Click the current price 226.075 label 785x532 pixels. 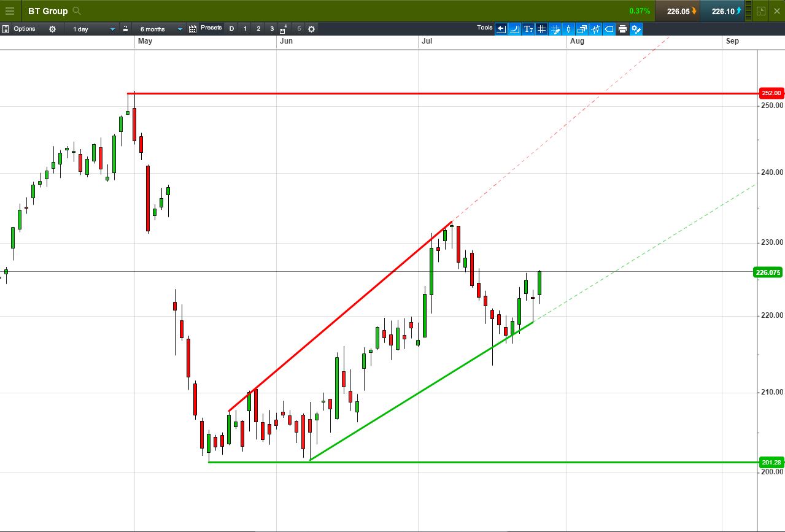[x=768, y=272]
